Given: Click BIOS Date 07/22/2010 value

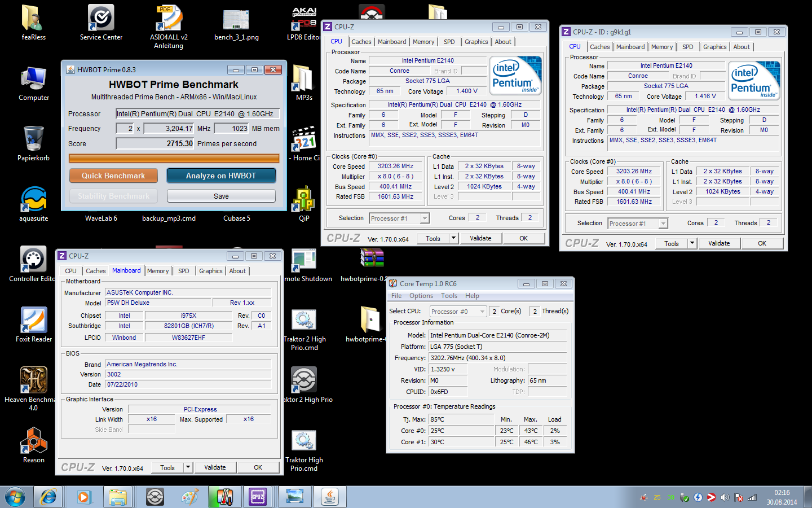Looking at the screenshot, I should coord(188,384).
